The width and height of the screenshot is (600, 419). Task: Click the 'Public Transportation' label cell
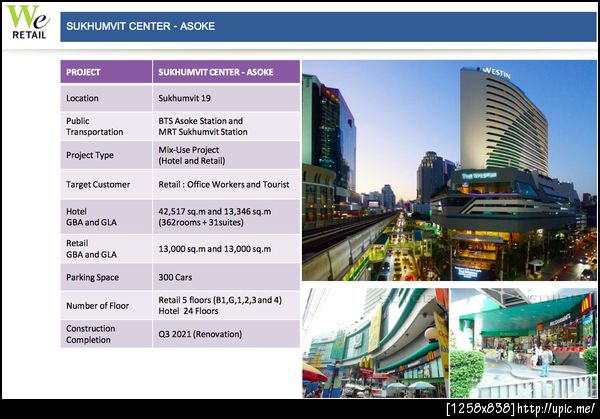click(106, 126)
